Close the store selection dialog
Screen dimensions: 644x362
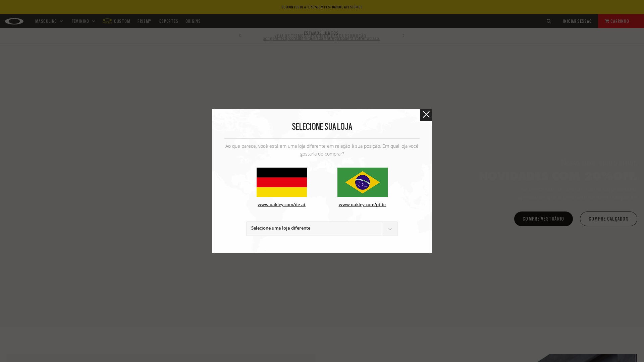pyautogui.click(x=426, y=115)
